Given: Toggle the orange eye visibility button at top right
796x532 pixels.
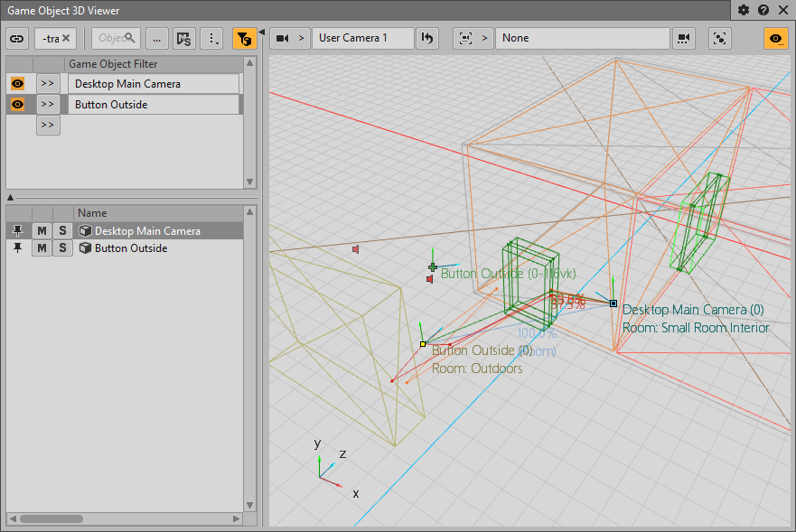Looking at the screenshot, I should point(775,38).
